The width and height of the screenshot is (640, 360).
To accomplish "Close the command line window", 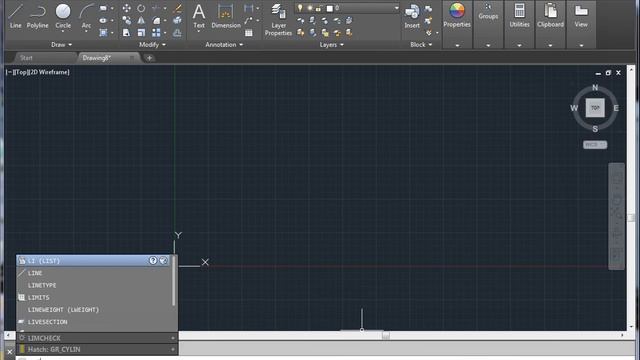I will tap(10, 352).
